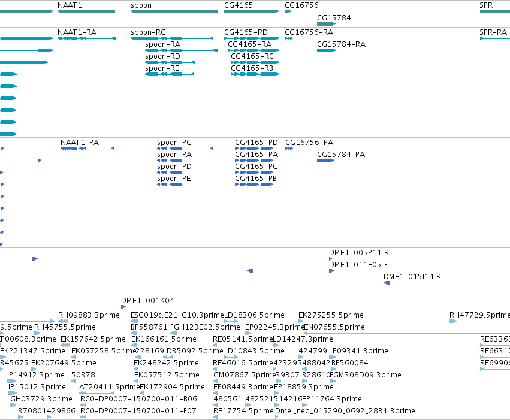Select the EK275255.5prime EST label
510x420 pixels.
331,315
